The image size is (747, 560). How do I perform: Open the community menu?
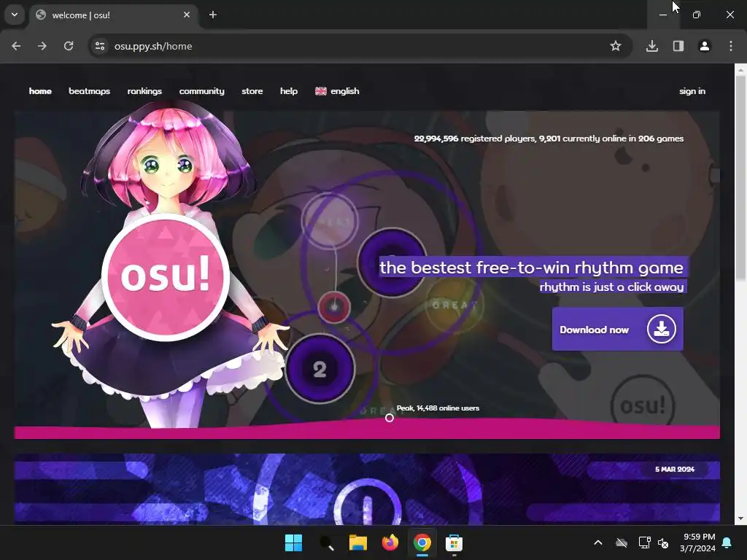pyautogui.click(x=201, y=91)
